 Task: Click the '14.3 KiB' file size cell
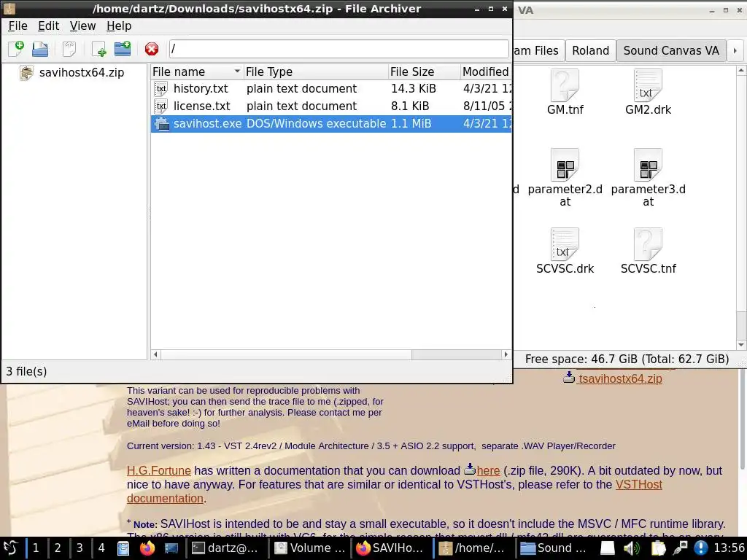(414, 88)
